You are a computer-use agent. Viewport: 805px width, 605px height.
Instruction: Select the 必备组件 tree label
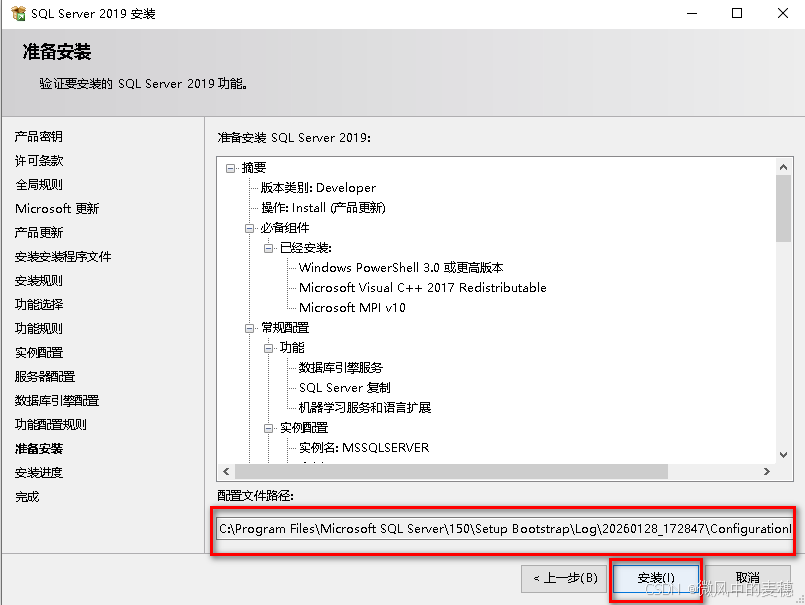pos(285,228)
